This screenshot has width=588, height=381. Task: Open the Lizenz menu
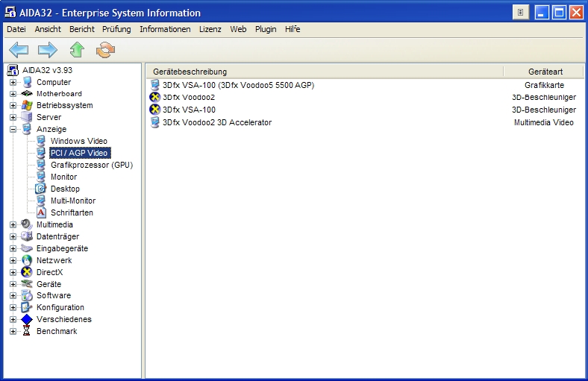(x=210, y=29)
